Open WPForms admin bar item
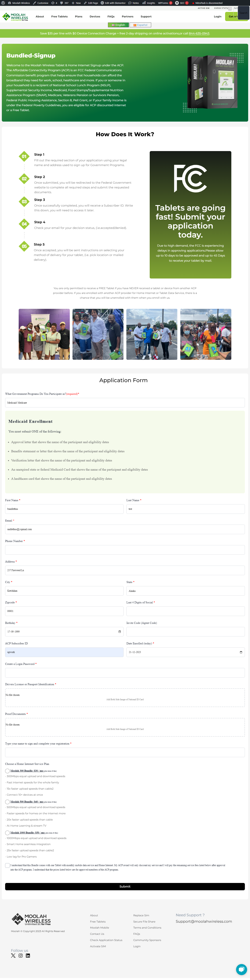The image size is (250, 980). point(165,3)
